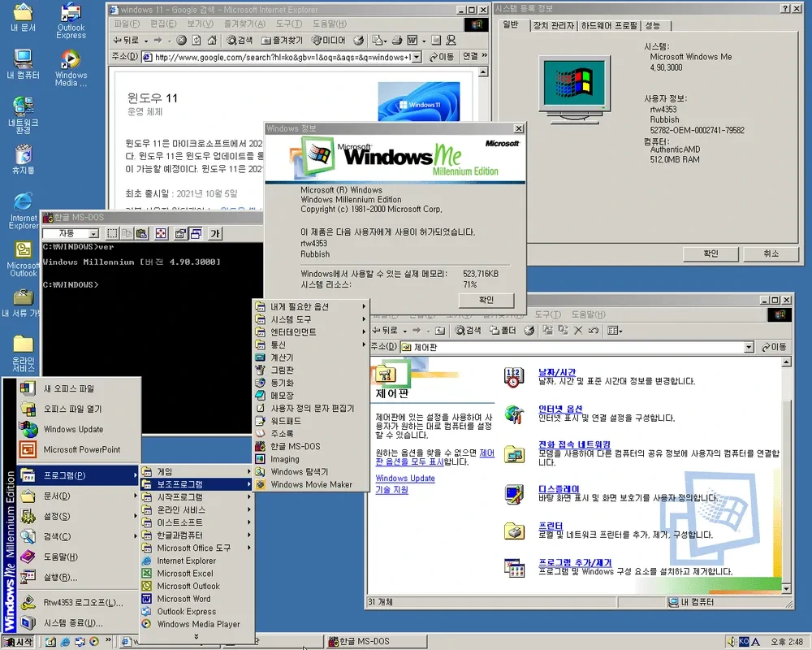
Task: Select the 휴지통 recycle bin icon
Action: point(24,159)
